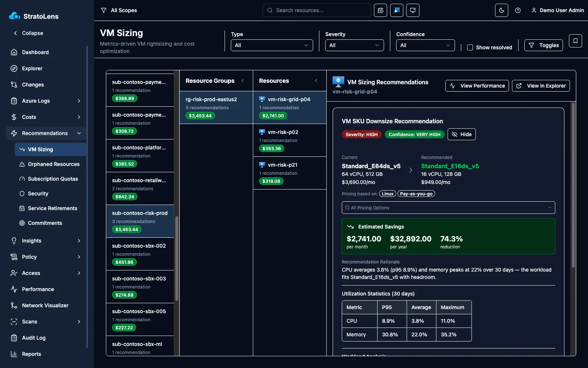The height and width of the screenshot is (368, 588).
Task: Expand the Insights submenu
Action: pyautogui.click(x=46, y=241)
